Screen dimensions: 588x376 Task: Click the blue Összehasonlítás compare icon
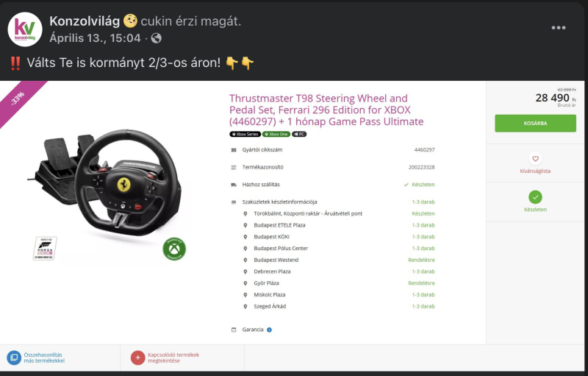point(14,358)
